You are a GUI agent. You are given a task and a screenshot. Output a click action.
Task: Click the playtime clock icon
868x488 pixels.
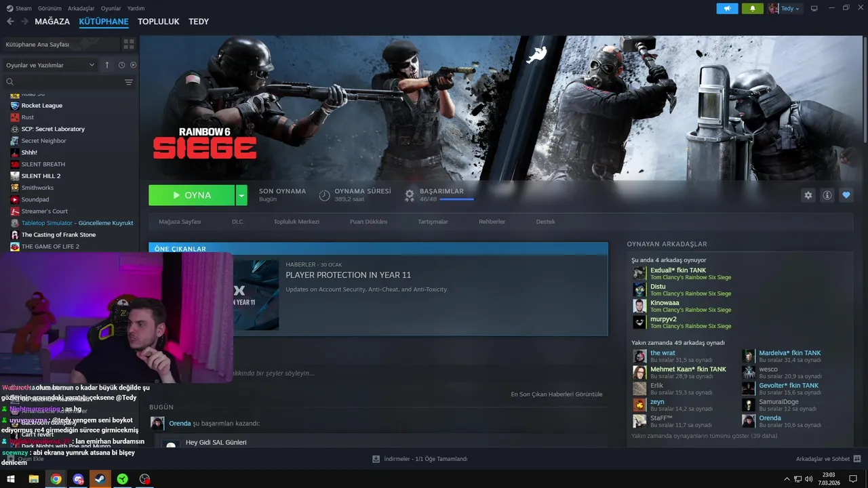(324, 195)
